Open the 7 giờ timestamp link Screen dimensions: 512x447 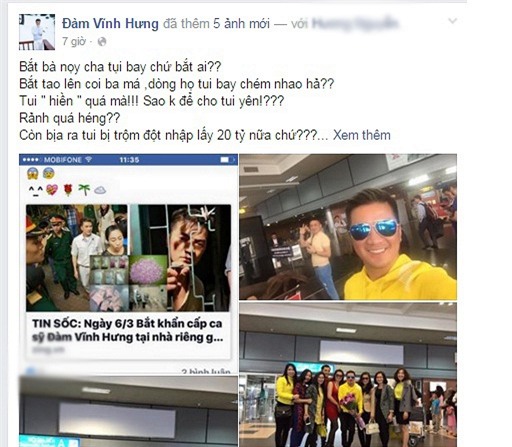point(74,41)
